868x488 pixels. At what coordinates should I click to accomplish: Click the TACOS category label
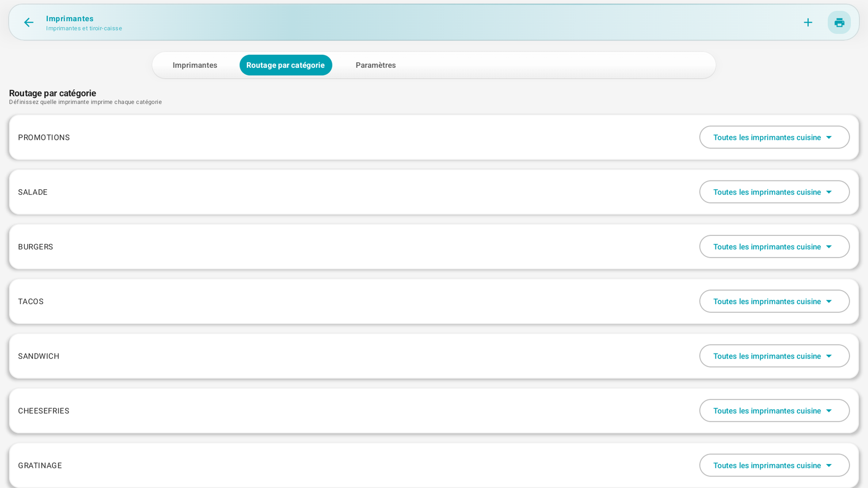click(x=31, y=301)
